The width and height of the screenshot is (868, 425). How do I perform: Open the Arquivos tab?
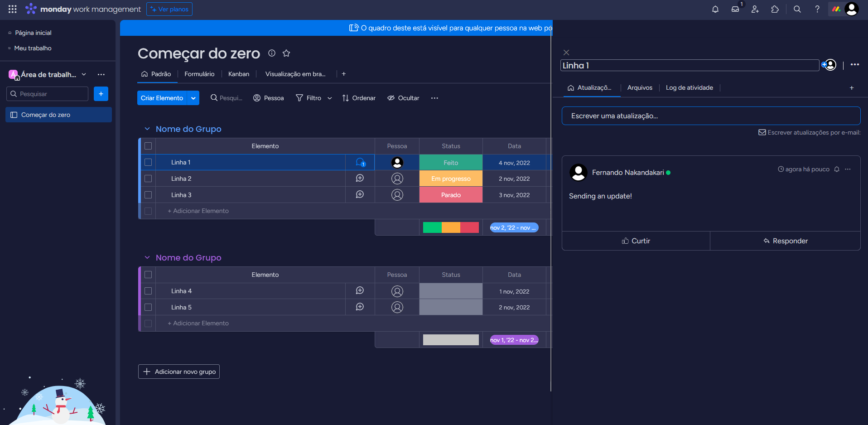(x=640, y=88)
